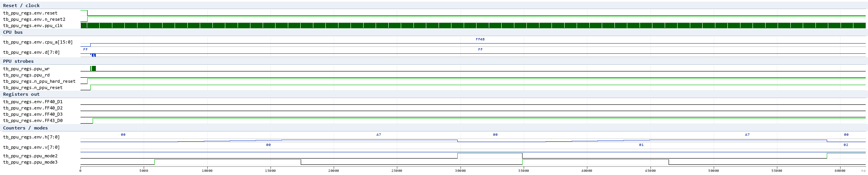Select the 'PPU strobes' group header
Image resolution: width=868 pixels, height=175 pixels.
click(18, 61)
